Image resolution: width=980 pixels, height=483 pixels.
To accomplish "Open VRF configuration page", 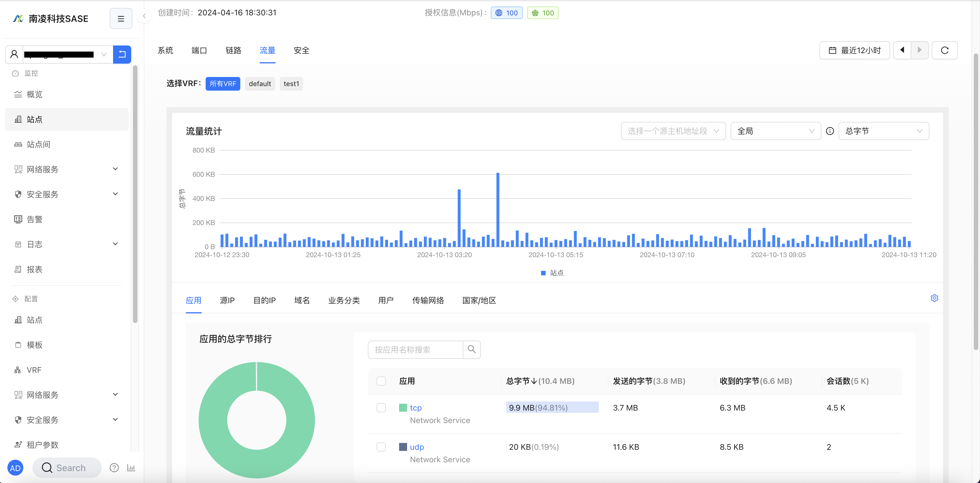I will pyautogui.click(x=66, y=370).
